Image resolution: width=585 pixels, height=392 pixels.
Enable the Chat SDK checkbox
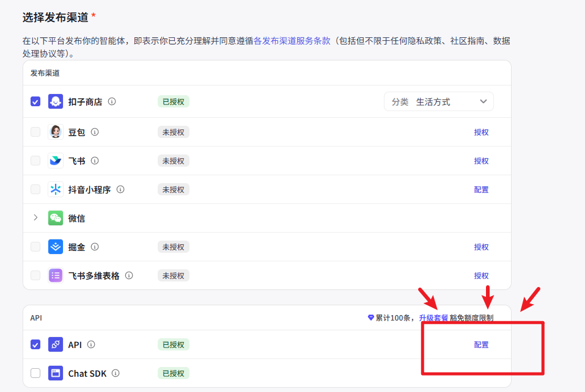coord(35,373)
